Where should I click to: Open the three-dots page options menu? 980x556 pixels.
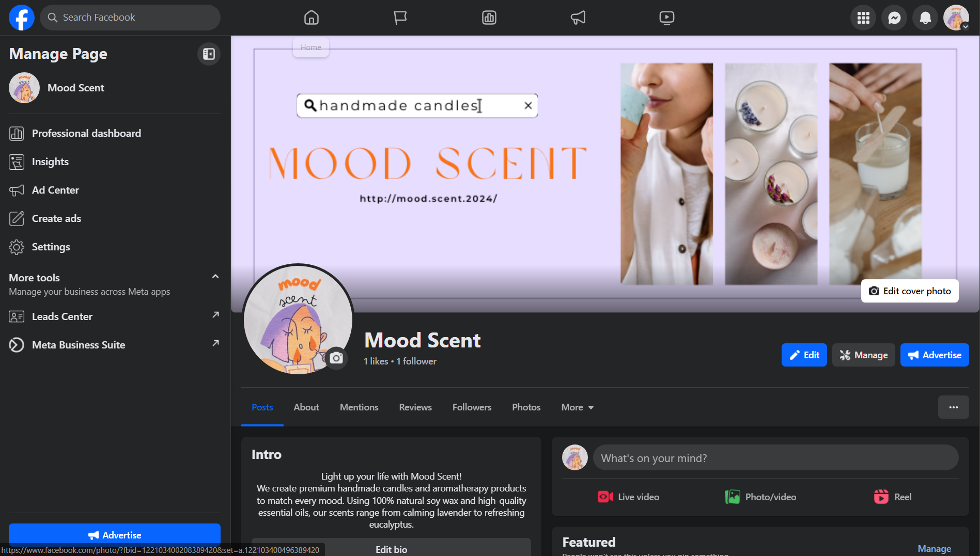954,407
